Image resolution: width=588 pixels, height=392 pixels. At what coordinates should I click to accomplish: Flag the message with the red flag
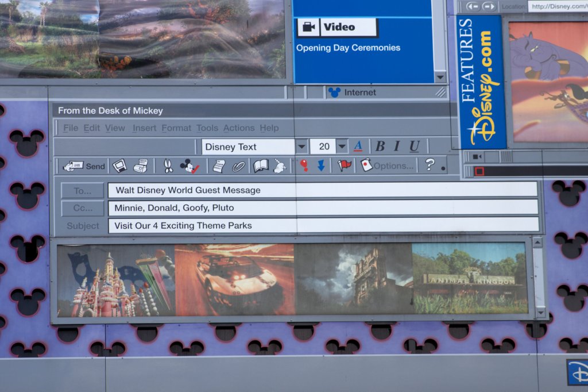point(344,166)
